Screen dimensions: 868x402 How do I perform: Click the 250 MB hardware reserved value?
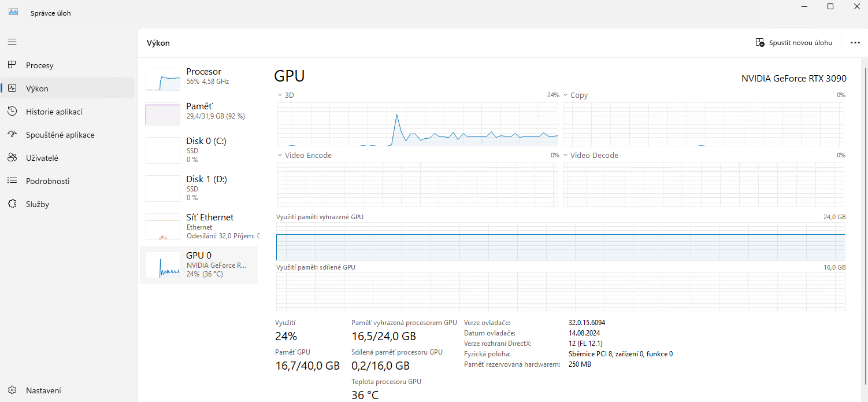(580, 364)
